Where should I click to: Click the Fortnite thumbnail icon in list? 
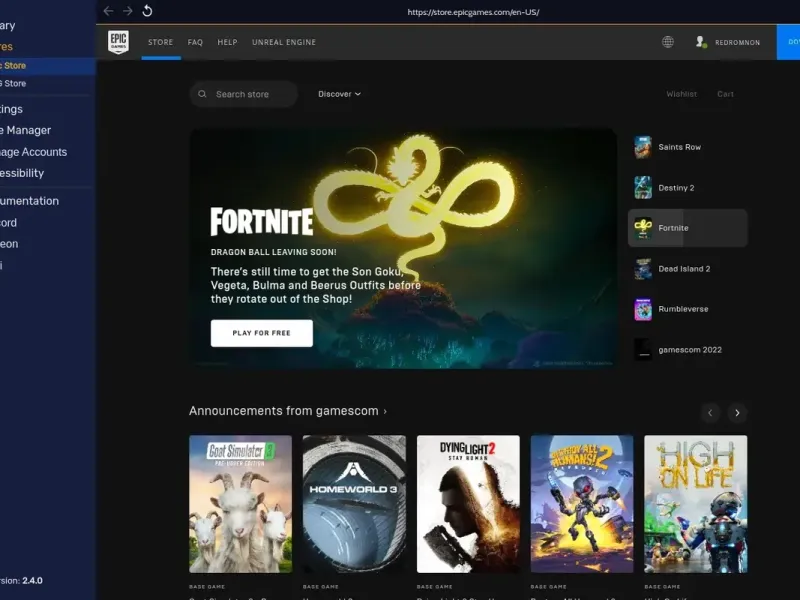(x=643, y=228)
